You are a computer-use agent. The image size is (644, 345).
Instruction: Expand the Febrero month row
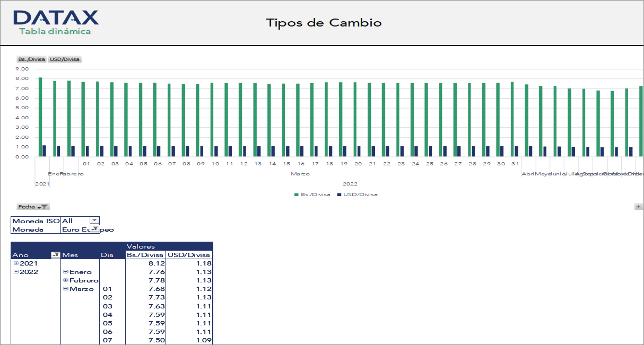pos(65,280)
